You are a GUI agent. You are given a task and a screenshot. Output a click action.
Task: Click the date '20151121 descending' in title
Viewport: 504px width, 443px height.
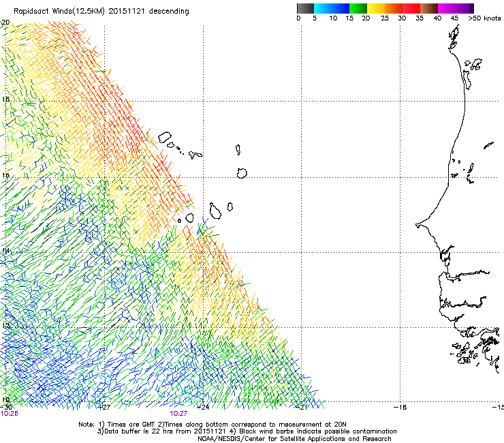tap(149, 12)
